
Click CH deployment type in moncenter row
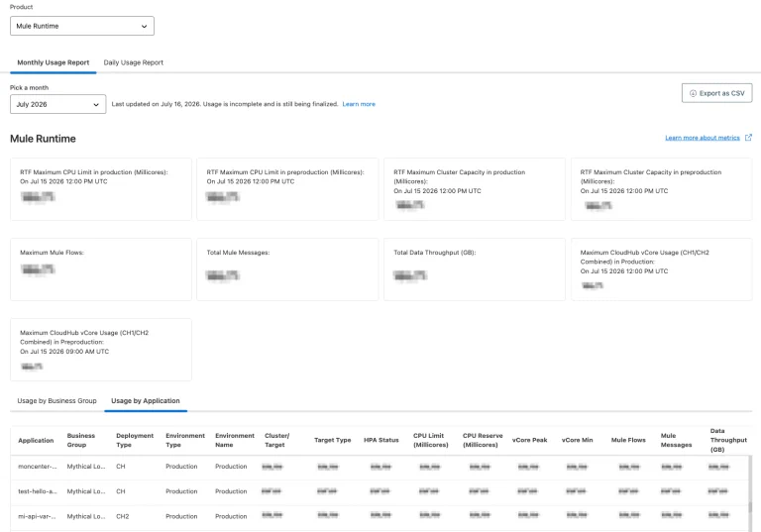pyautogui.click(x=120, y=467)
